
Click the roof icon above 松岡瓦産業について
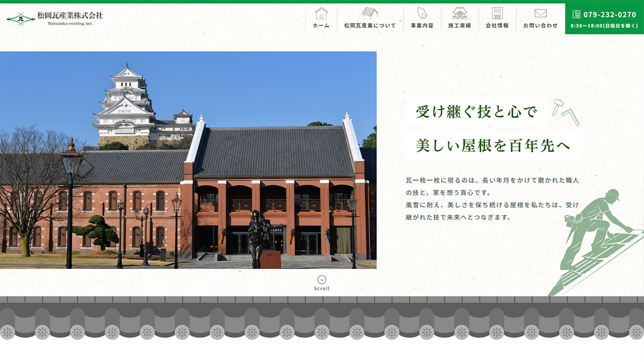coord(370,13)
